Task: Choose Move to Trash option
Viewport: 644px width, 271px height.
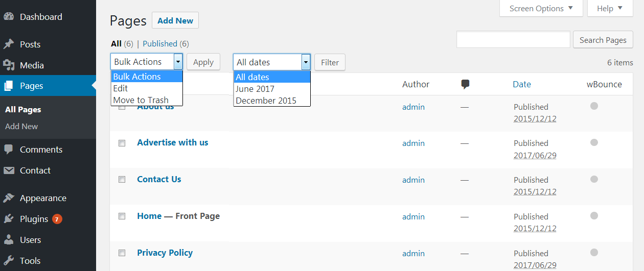Action: click(147, 100)
